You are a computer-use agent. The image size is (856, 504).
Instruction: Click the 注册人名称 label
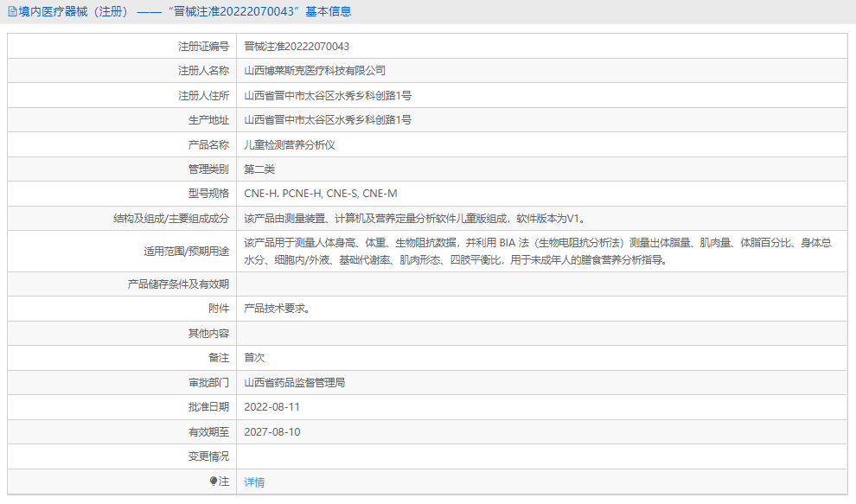[x=204, y=70]
